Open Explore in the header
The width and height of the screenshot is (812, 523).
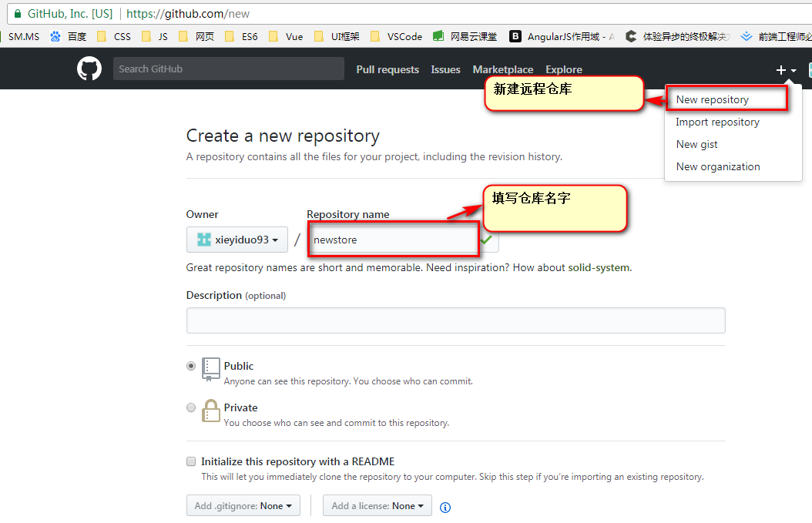[563, 69]
